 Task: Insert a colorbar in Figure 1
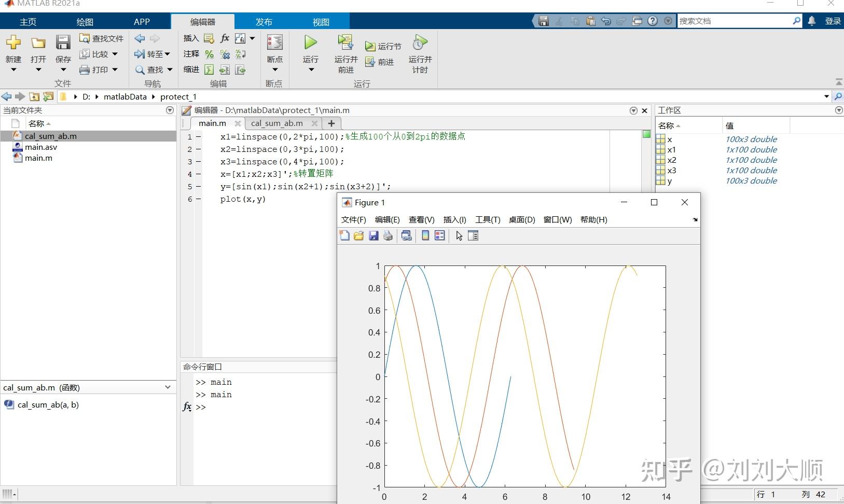(425, 235)
